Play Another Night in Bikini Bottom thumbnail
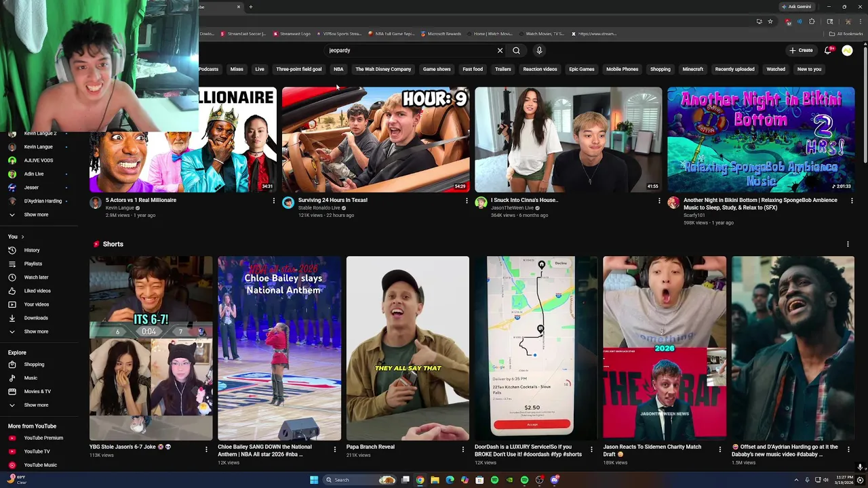The height and width of the screenshot is (488, 868). (x=761, y=140)
